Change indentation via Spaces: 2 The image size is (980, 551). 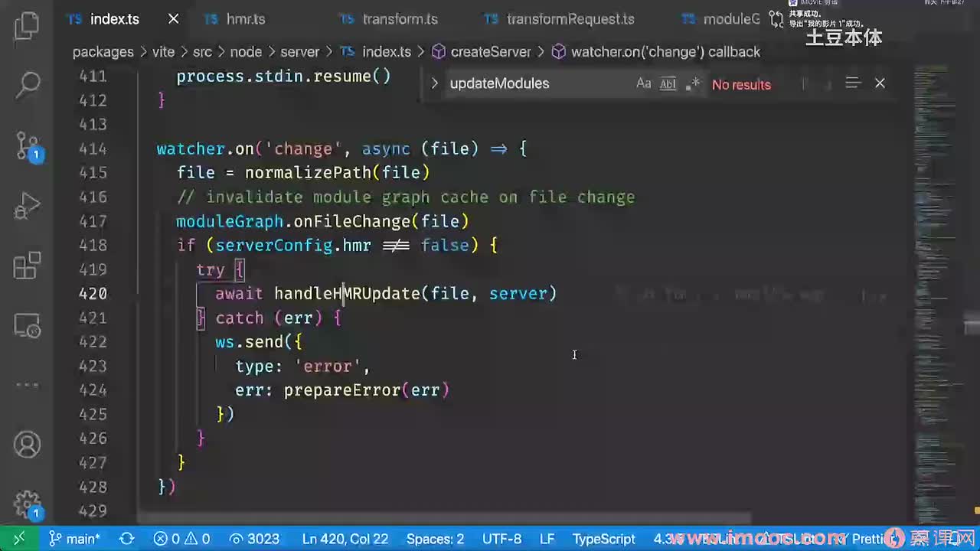point(435,539)
